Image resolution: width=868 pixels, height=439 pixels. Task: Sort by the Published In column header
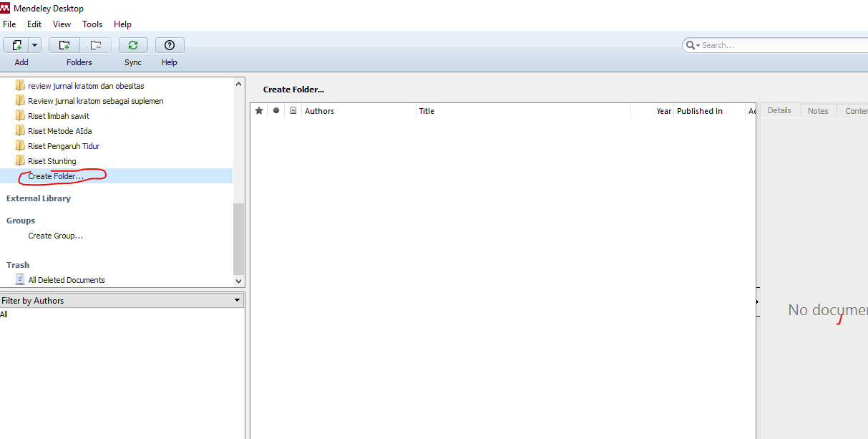pos(710,111)
